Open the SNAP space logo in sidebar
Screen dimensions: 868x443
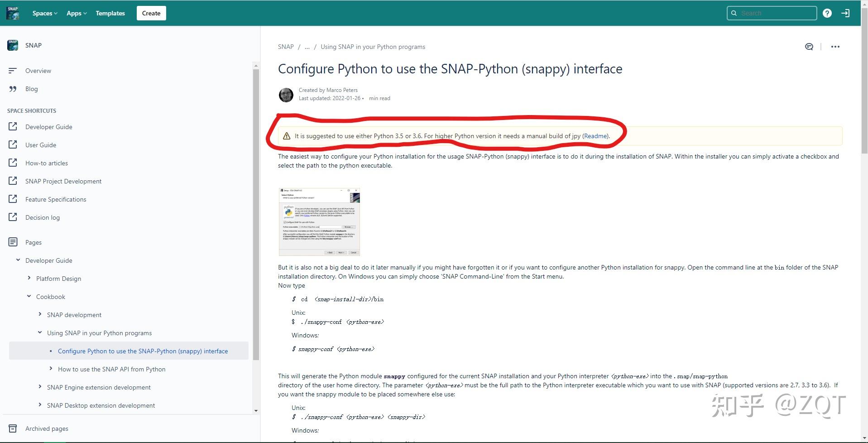point(12,45)
